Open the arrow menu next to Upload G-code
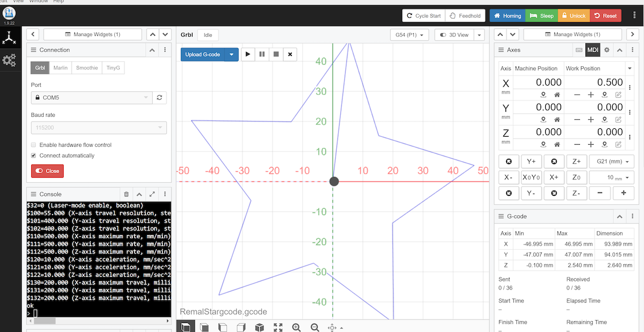Image resolution: width=644 pixels, height=332 pixels. point(232,54)
